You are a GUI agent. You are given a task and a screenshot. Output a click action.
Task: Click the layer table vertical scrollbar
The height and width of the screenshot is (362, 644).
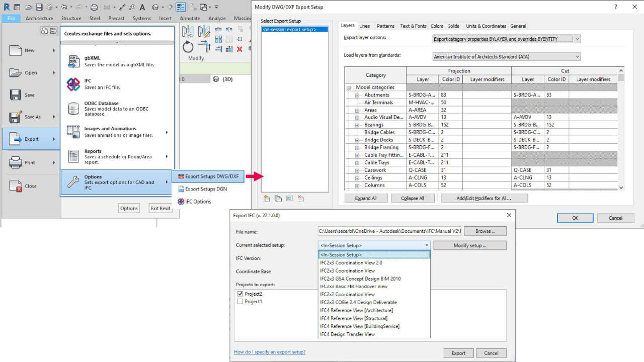(x=621, y=129)
